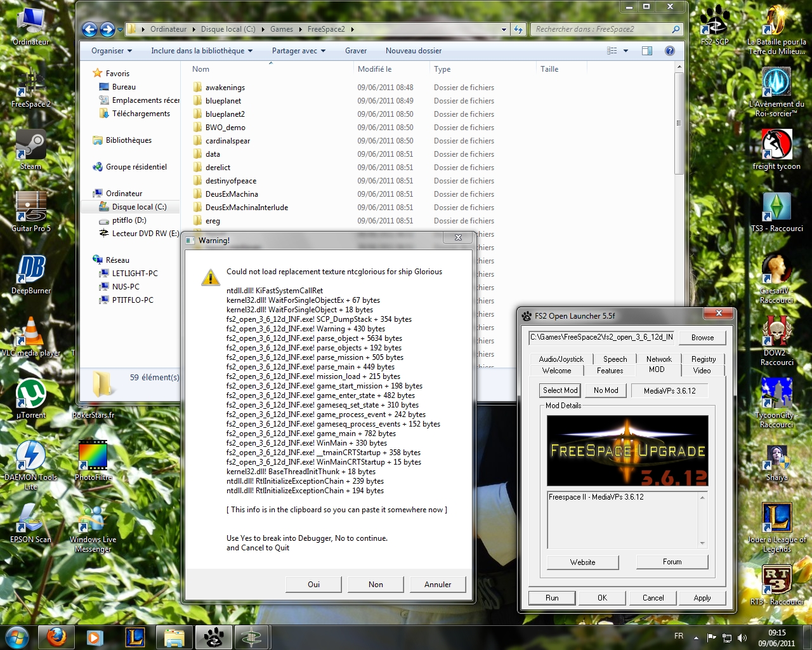Image resolution: width=812 pixels, height=650 pixels.
Task: Launch the TycoonCity - Raccourci desktop shortcut
Action: (776, 404)
